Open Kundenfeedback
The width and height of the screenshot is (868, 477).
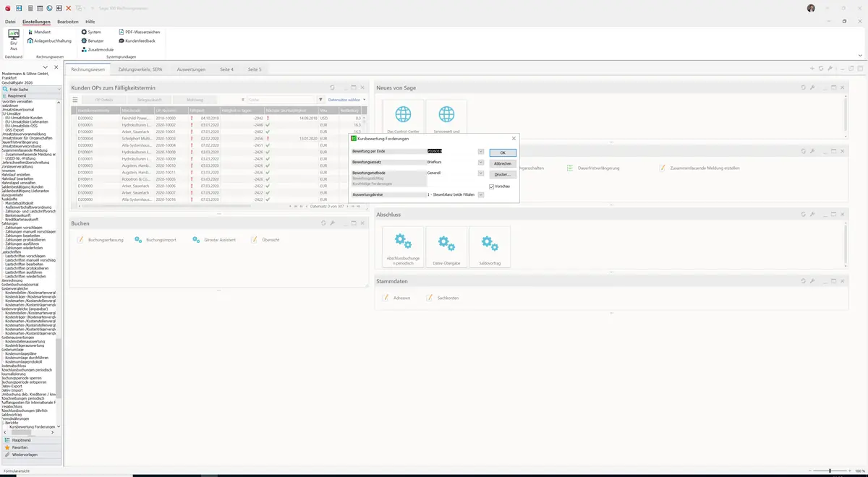(x=137, y=40)
